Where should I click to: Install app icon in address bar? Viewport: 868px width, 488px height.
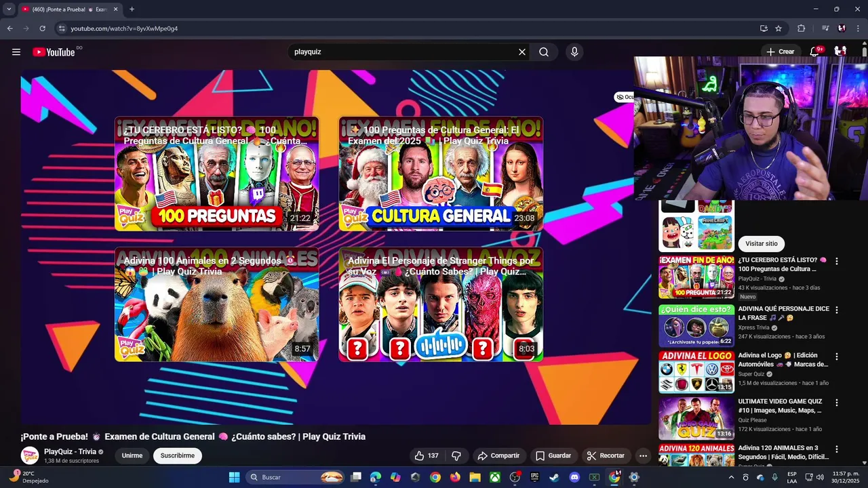point(764,28)
